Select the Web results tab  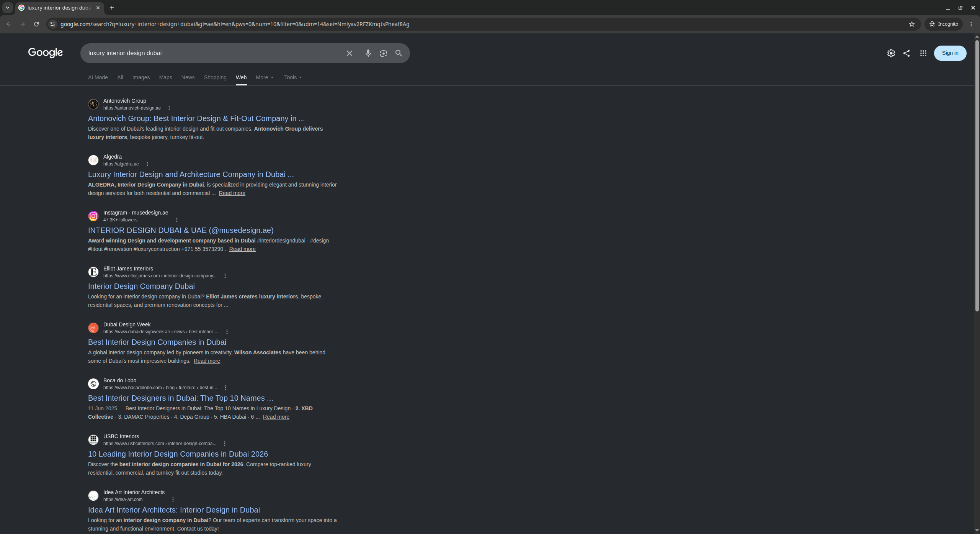(241, 77)
